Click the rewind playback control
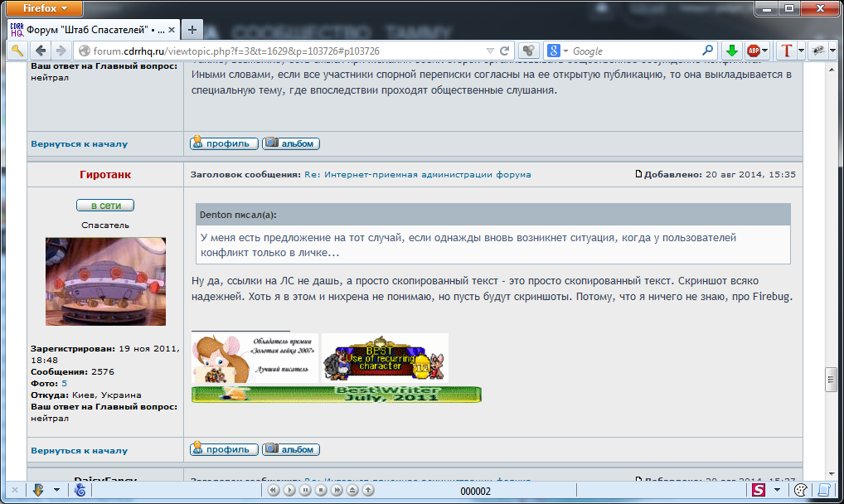Viewport: 844px width, 504px height. coord(274,490)
